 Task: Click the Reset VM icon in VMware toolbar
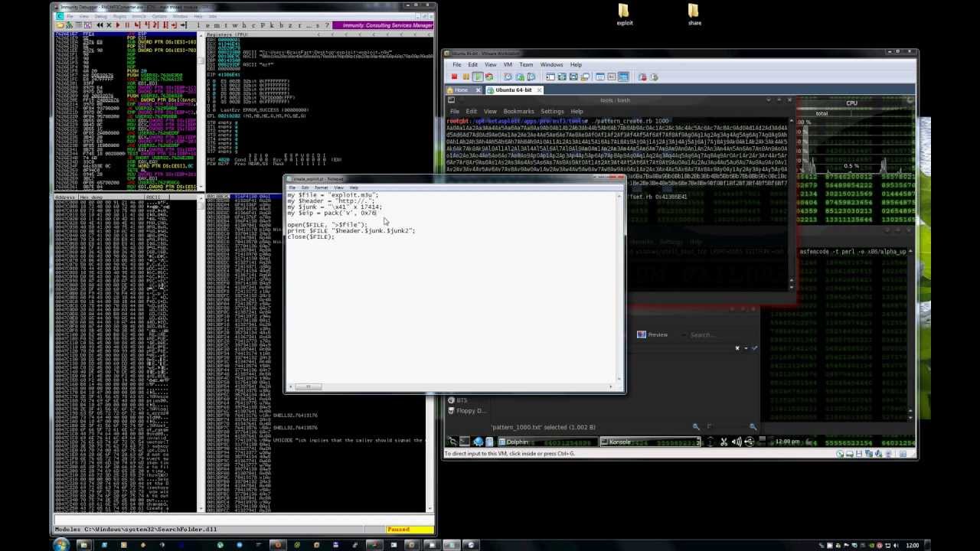(489, 77)
